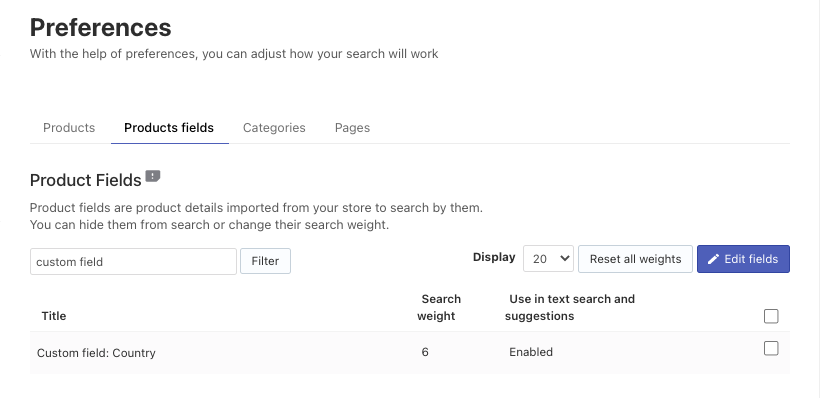Click the info icon beside Product Fields
The height and width of the screenshot is (398, 820).
(x=153, y=176)
